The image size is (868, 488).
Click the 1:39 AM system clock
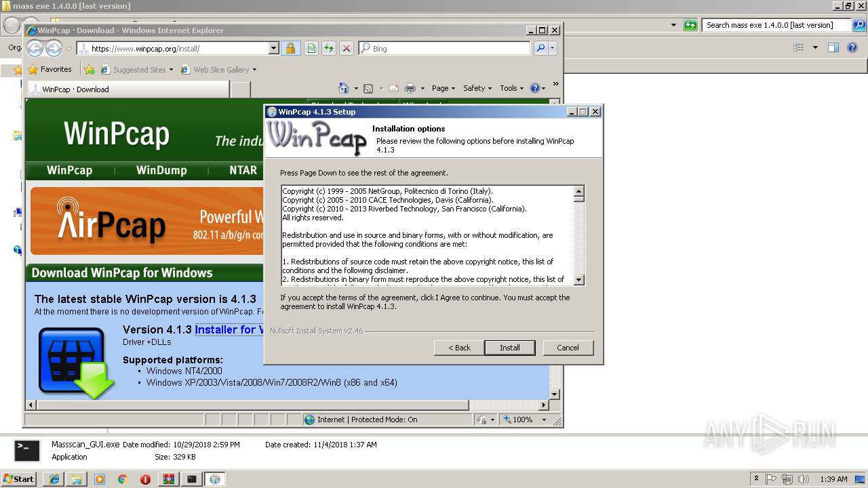pos(833,479)
